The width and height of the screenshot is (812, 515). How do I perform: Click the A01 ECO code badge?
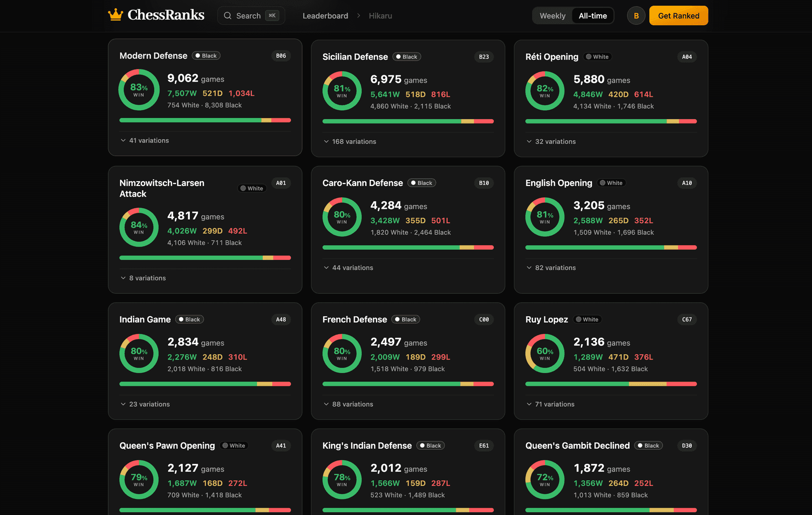click(x=281, y=183)
